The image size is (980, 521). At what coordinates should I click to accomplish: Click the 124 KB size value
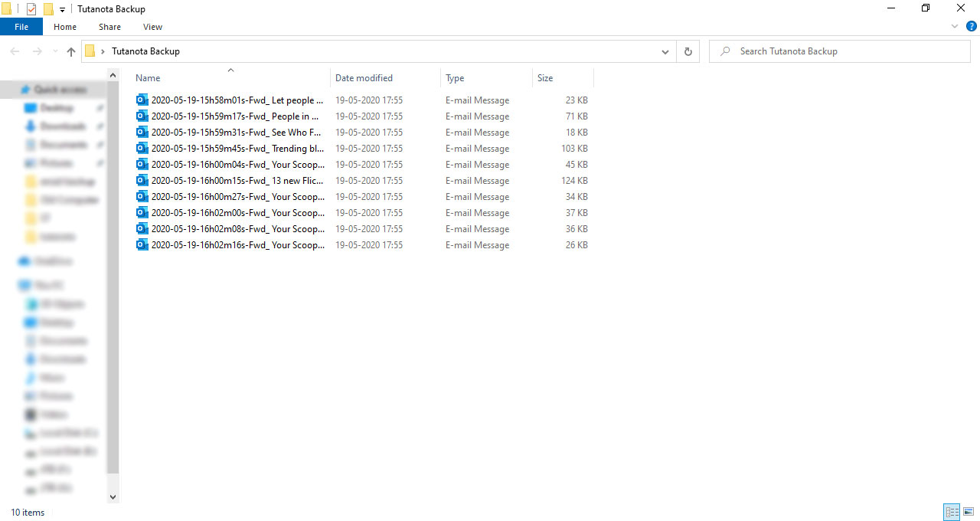pos(574,181)
